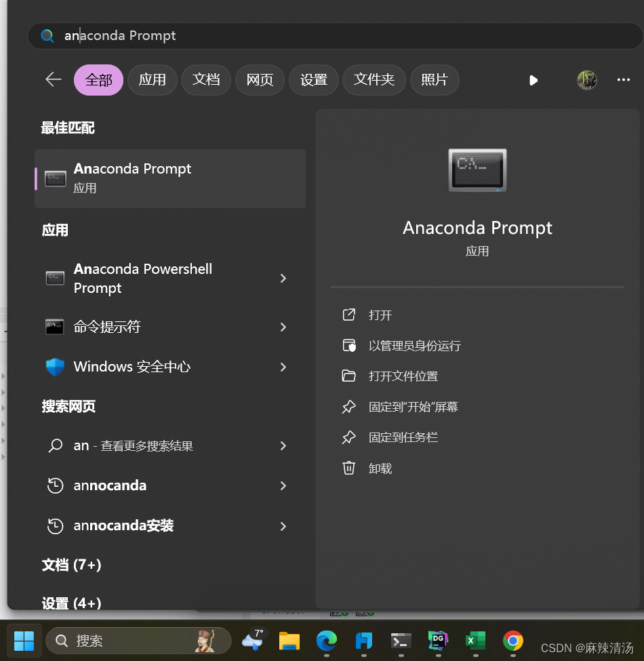Viewport: 644px width, 661px height.
Task: Expand the annocanda安装 result chevron
Action: [x=283, y=526]
